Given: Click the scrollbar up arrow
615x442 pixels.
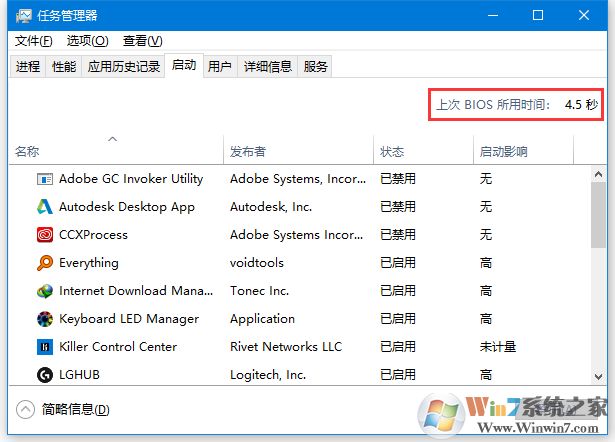Looking at the screenshot, I should (599, 174).
